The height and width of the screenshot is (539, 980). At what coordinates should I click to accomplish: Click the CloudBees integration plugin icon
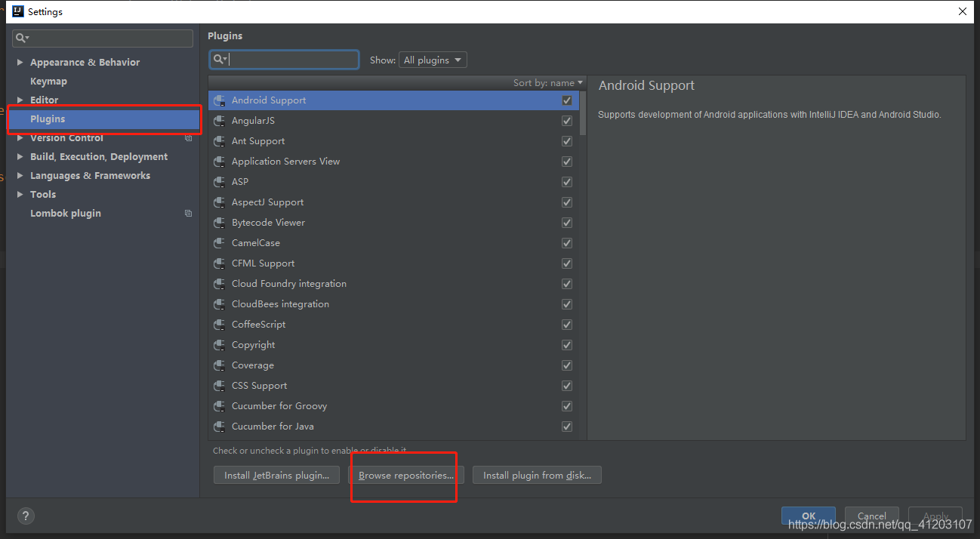point(220,304)
